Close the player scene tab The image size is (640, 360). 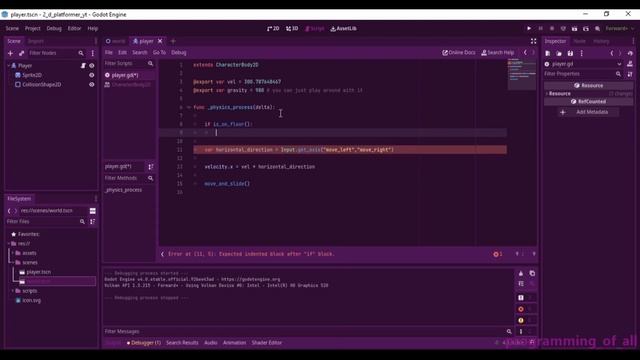point(160,41)
